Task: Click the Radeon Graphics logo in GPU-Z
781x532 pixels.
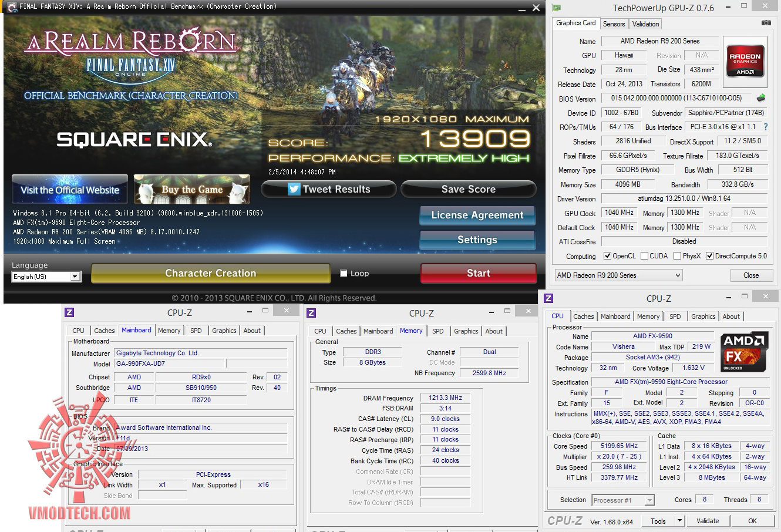Action: pos(745,60)
